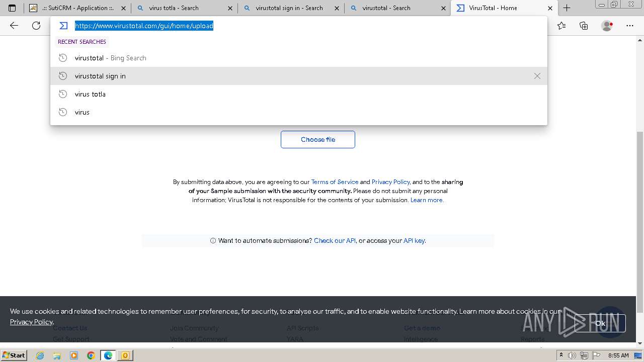Image resolution: width=644 pixels, height=362 pixels.
Task: Select the highlighted URL in address bar
Action: click(144, 26)
